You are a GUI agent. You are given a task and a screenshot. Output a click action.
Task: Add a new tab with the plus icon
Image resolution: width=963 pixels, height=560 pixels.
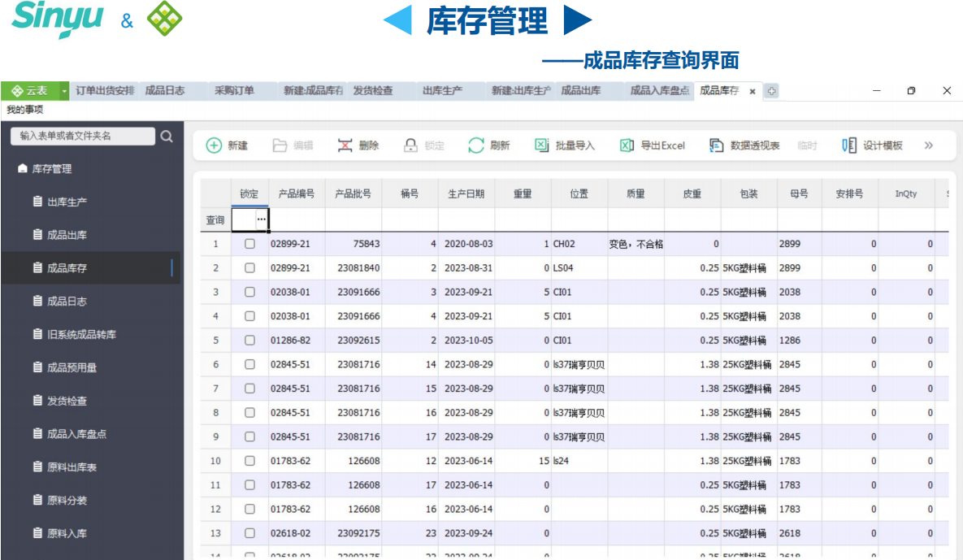pyautogui.click(x=771, y=91)
